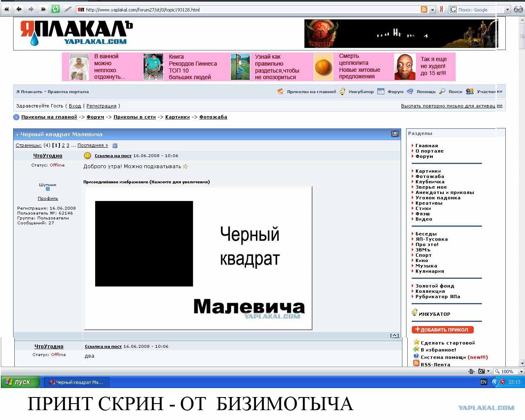
Task: Click the print icon in topic header
Action: (x=395, y=134)
